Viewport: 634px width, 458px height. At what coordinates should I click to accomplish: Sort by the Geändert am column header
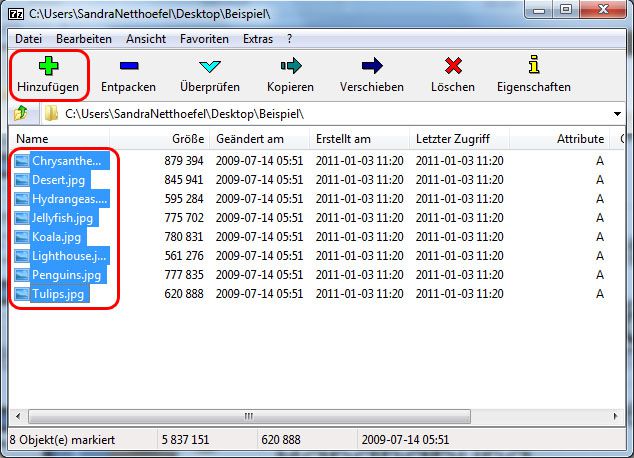click(259, 139)
